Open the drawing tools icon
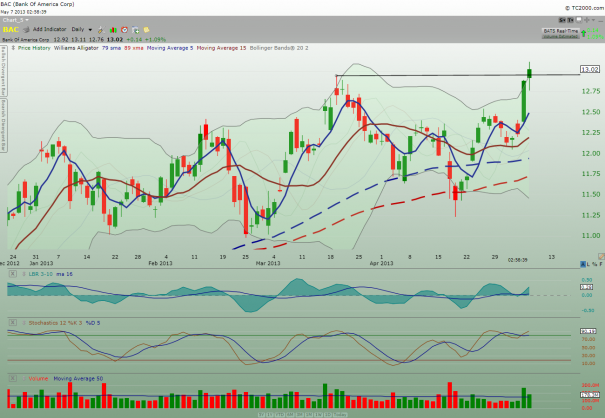Screen dimensions: 605x418 101,30
